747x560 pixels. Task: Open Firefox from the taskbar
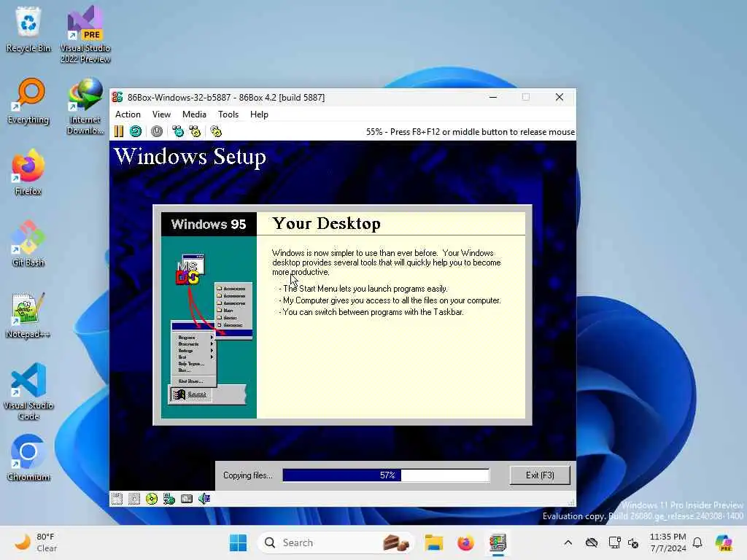pos(465,542)
